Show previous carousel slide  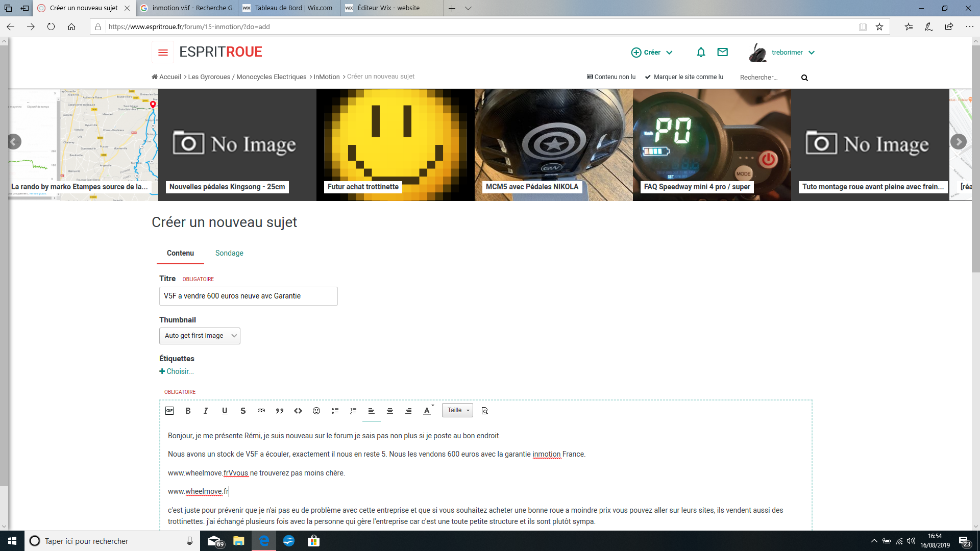14,142
